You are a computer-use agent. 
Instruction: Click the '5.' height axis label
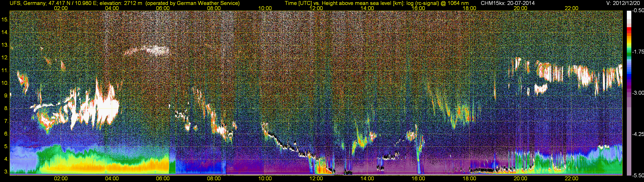[x=6, y=146]
